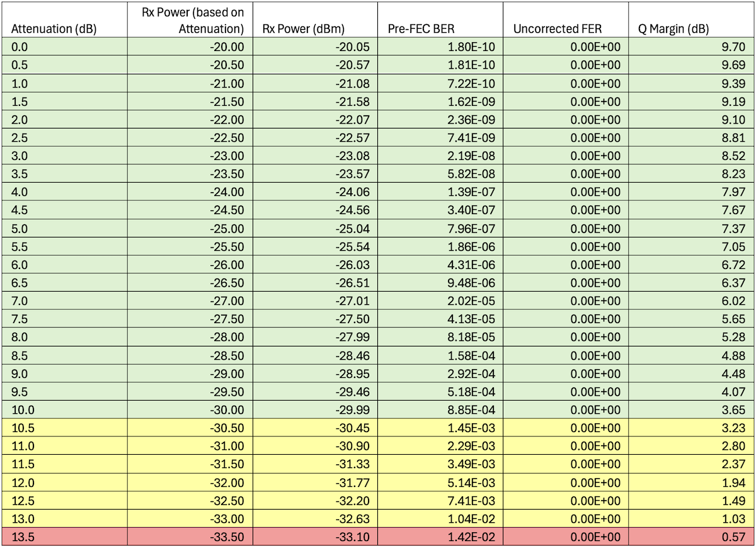
Task: Select Rx Power cell -22.57
Action: point(315,138)
